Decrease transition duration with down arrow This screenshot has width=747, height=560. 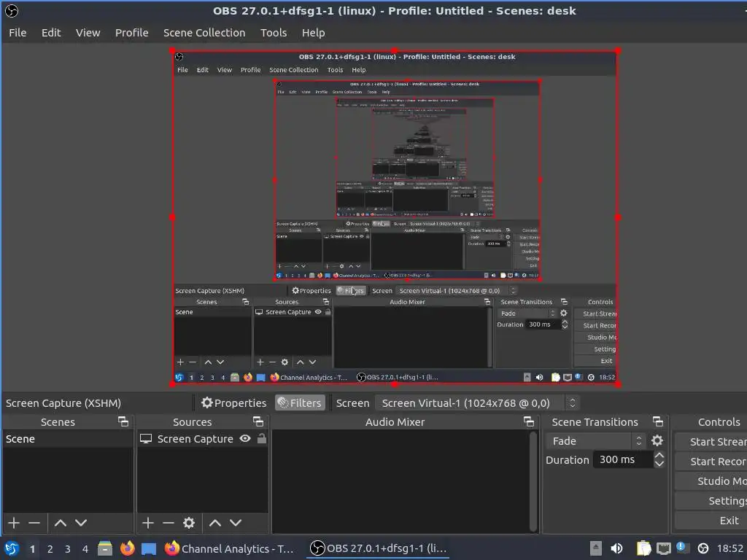pyautogui.click(x=659, y=464)
